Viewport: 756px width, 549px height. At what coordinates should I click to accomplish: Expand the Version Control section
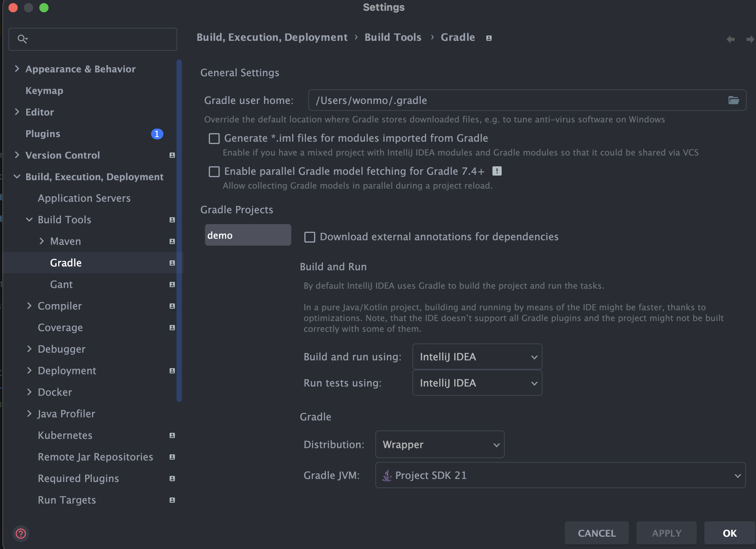(17, 155)
